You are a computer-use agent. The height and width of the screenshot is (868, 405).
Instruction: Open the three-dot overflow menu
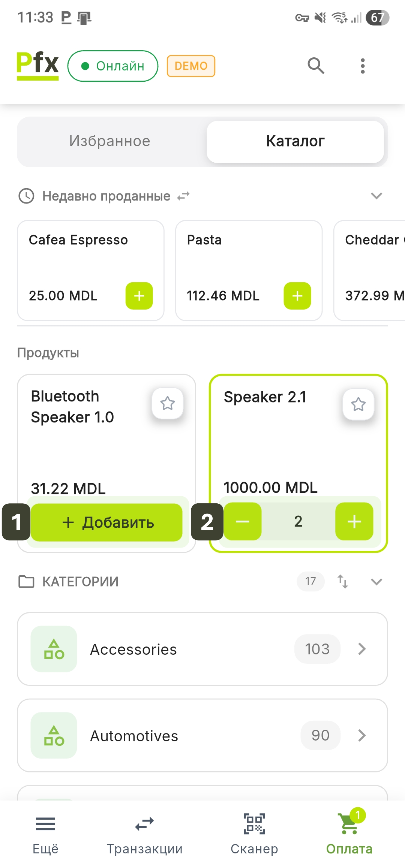pos(362,66)
